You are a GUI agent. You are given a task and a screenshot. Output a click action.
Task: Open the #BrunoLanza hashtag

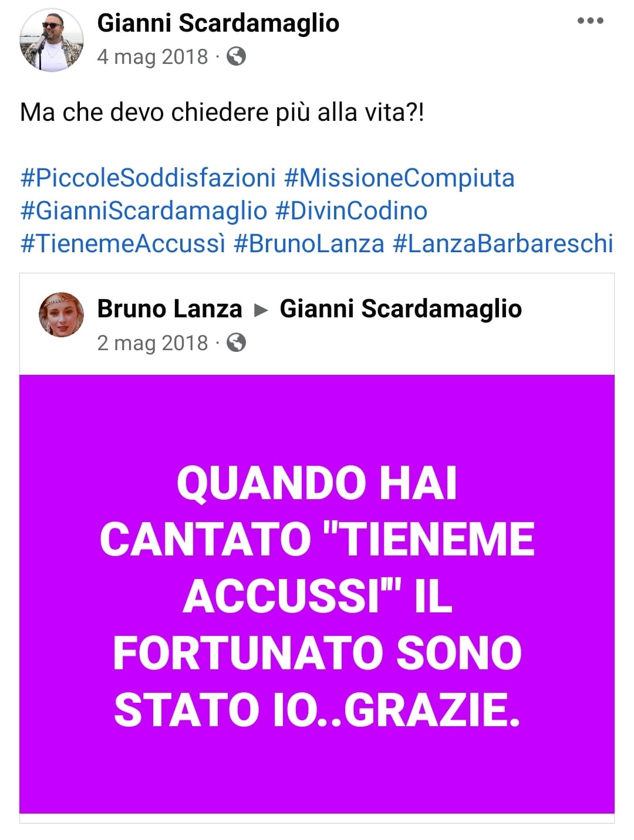(x=309, y=243)
